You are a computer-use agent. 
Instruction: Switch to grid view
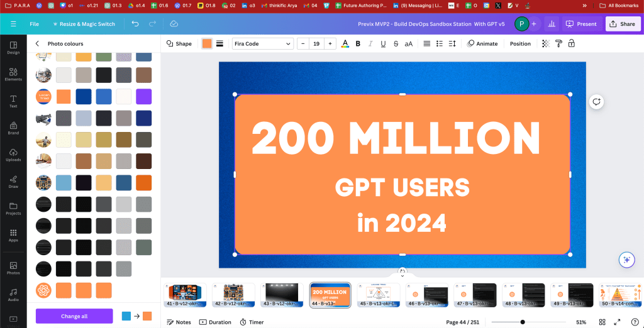point(602,322)
